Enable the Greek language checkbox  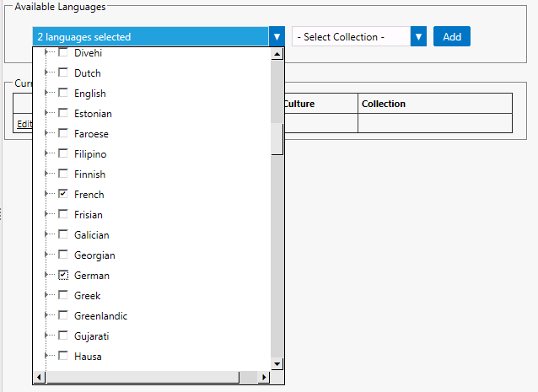(x=63, y=296)
